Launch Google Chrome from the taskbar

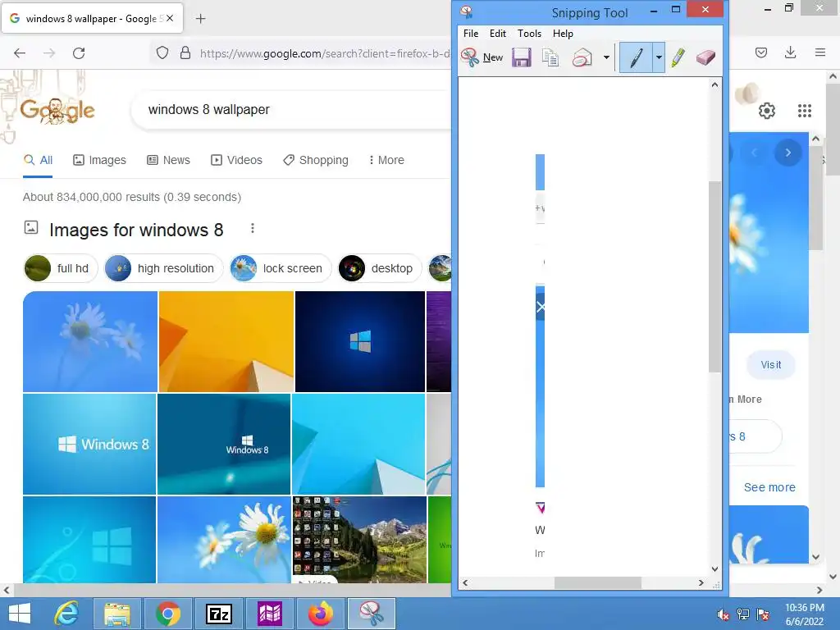tap(168, 614)
